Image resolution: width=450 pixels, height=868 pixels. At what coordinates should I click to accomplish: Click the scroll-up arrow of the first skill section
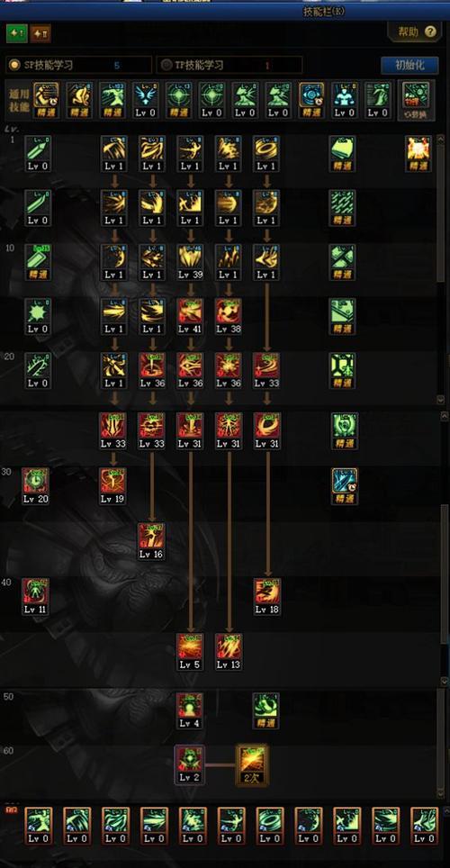tap(441, 140)
